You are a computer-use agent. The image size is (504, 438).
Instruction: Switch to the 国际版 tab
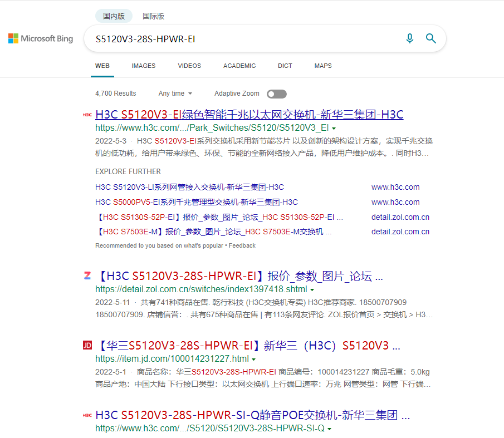click(153, 16)
